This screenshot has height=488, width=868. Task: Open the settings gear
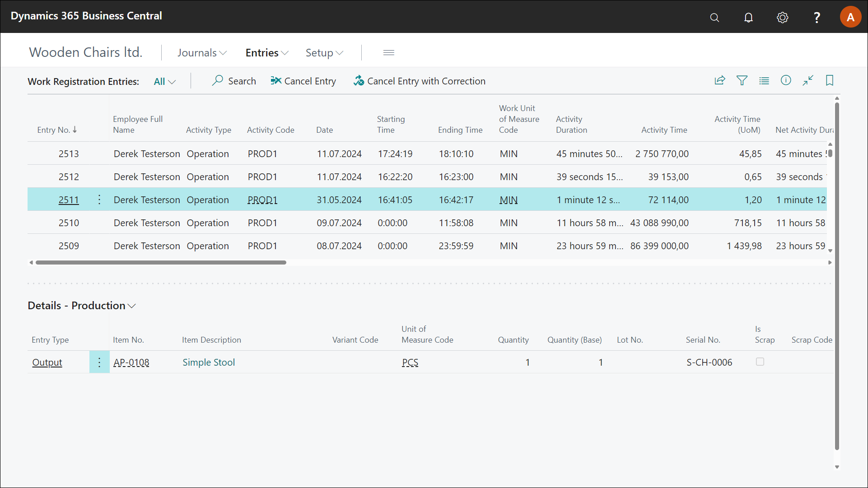(782, 17)
